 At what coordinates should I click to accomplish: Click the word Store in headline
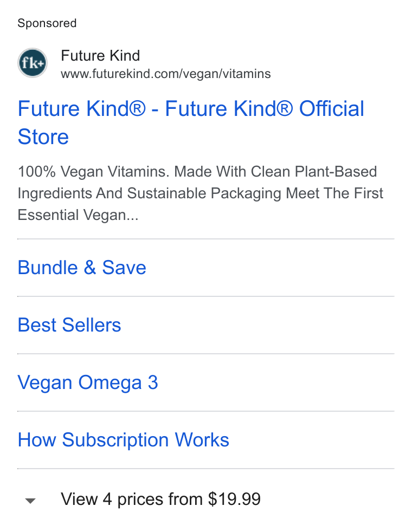click(x=43, y=137)
